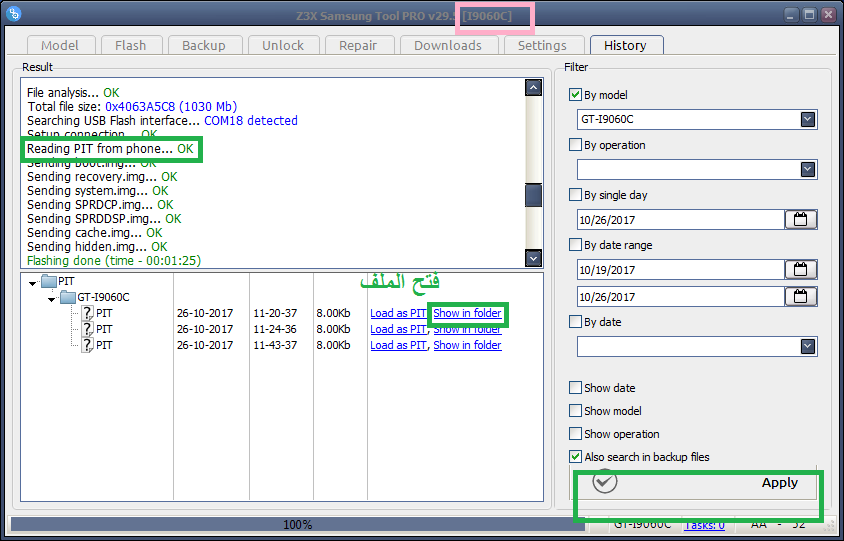Screen dimensions: 844x541
Task: Click the result log scroll up arrow
Action: [x=533, y=88]
